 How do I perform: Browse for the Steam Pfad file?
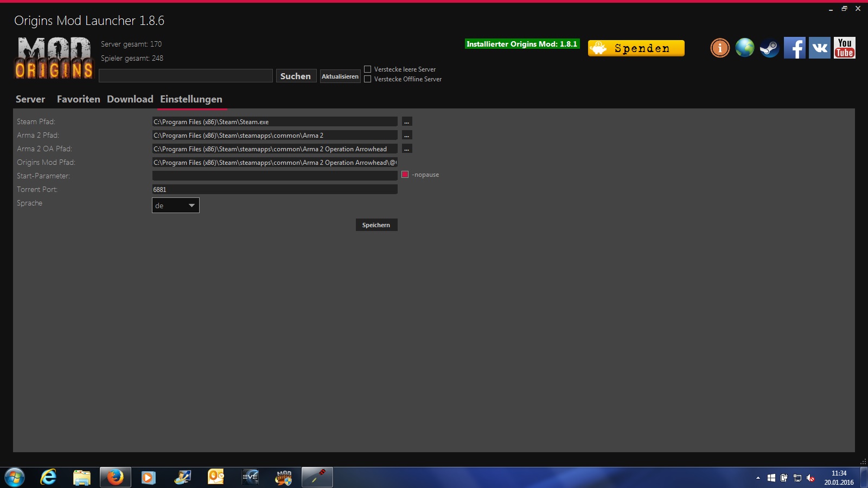(407, 122)
